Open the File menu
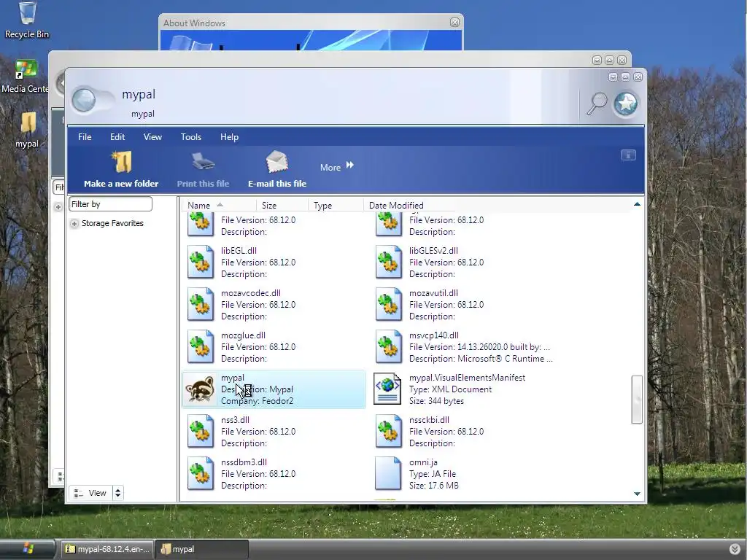The image size is (747, 560). tap(85, 137)
